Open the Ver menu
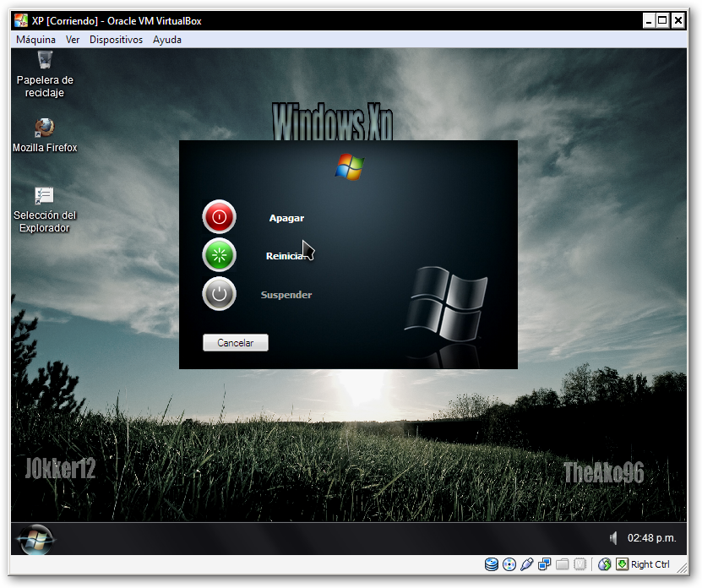 (x=73, y=40)
